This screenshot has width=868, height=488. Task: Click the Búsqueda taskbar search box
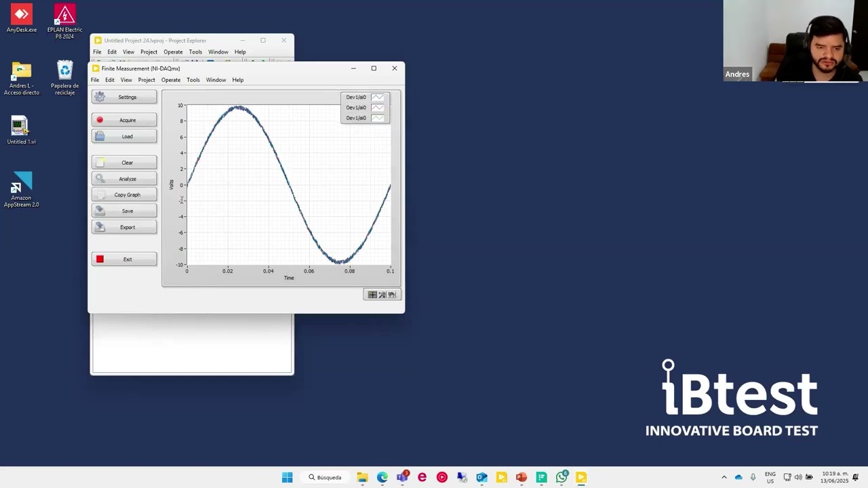325,477
